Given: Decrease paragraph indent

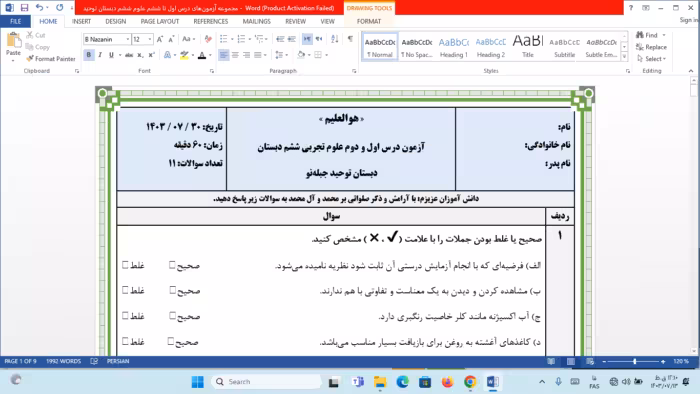Looking at the screenshot, I should (x=280, y=39).
